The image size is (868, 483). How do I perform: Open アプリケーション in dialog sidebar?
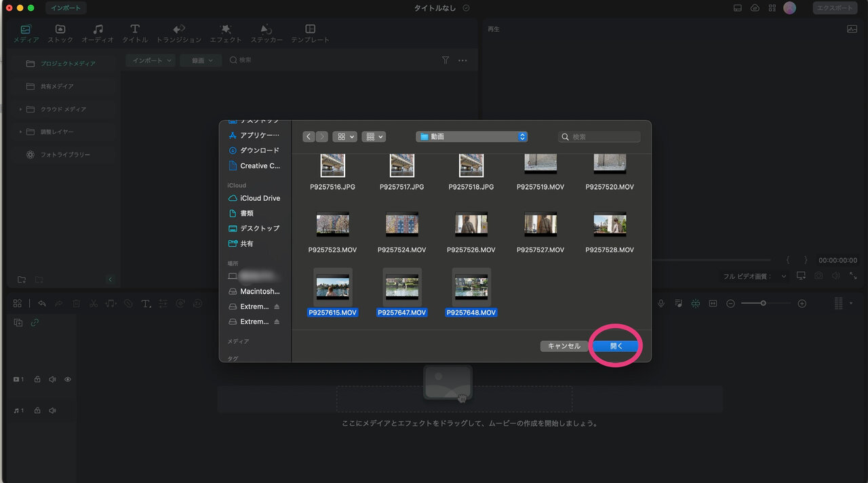(x=255, y=135)
